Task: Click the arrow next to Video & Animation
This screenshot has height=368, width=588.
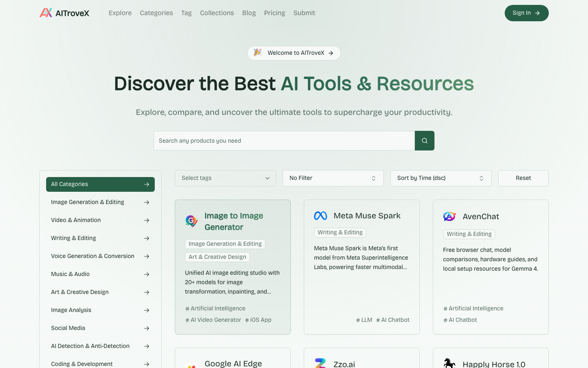Action: [x=147, y=220]
